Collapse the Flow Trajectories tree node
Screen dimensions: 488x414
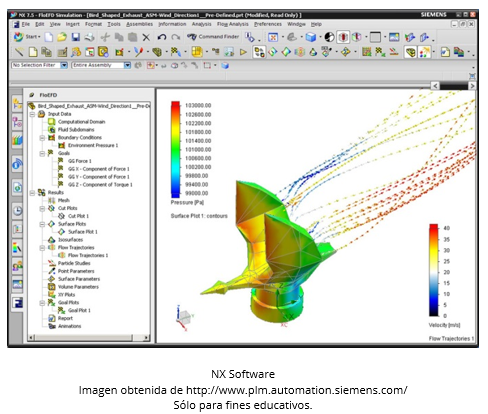42,248
